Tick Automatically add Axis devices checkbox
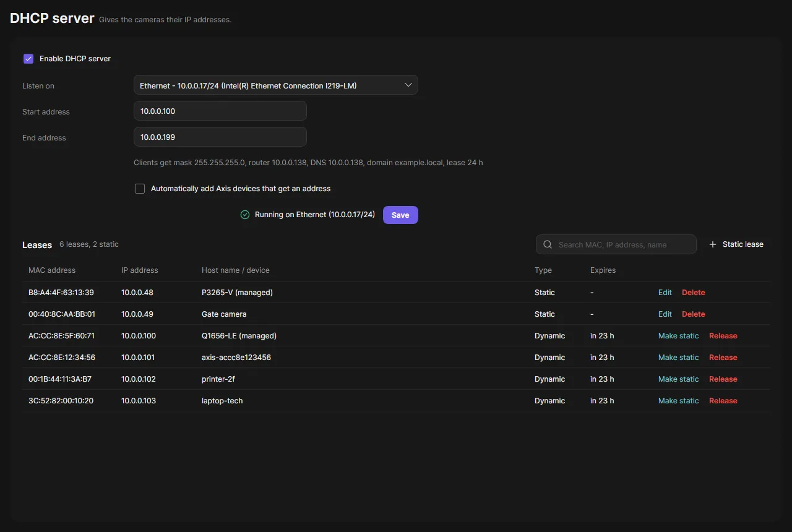This screenshot has width=792, height=532. (140, 189)
